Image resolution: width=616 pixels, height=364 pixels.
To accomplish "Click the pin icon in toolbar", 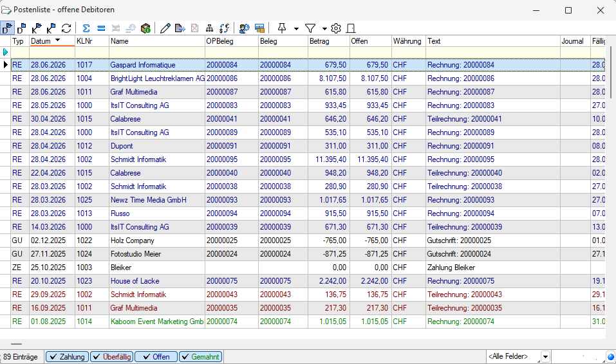I will coord(281,28).
